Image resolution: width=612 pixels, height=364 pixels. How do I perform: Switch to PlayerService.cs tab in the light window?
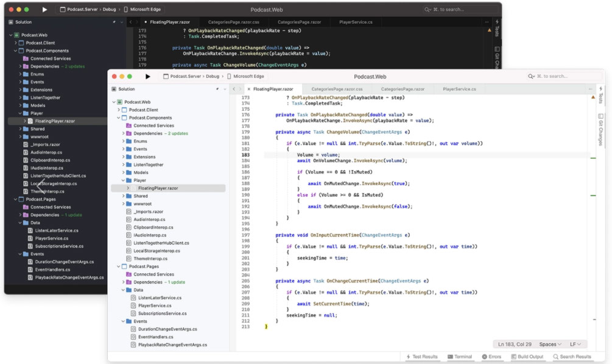coord(459,89)
